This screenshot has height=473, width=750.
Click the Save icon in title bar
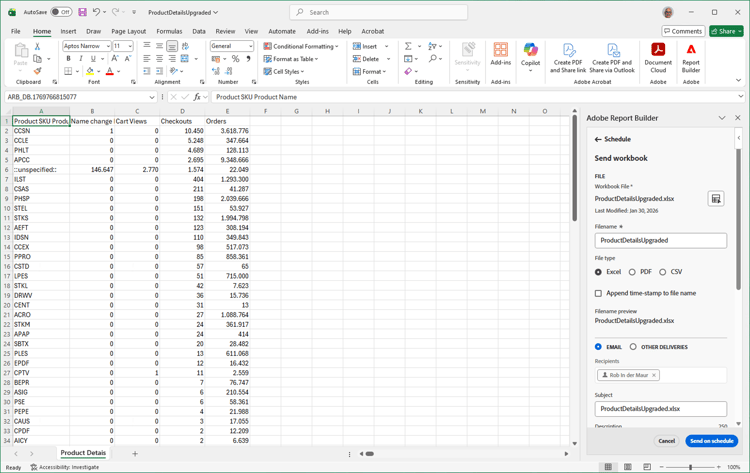pos(82,12)
